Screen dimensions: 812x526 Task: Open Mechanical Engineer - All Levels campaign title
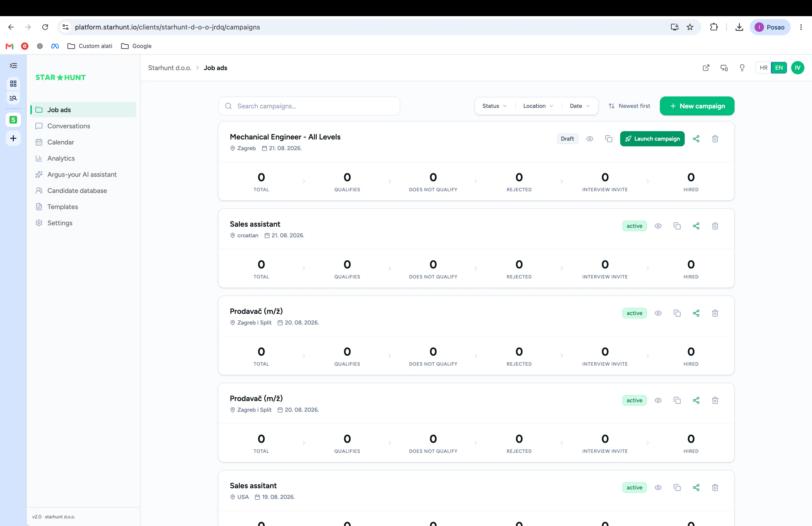[285, 137]
